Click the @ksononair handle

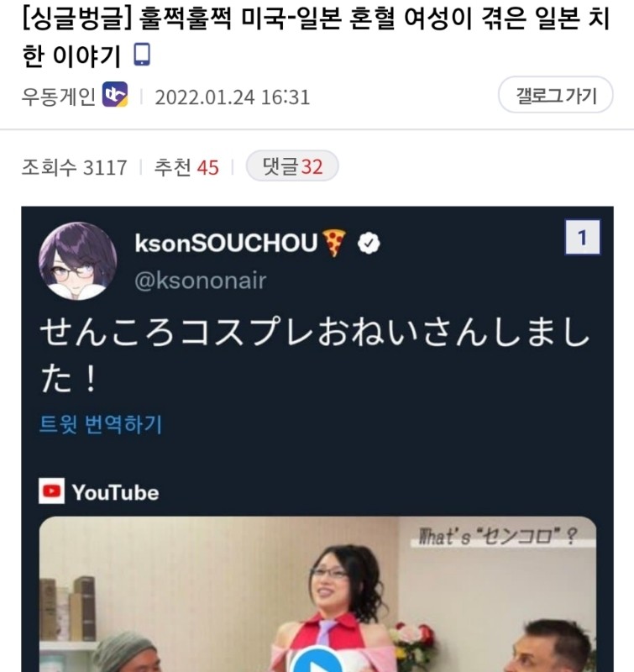click(x=201, y=281)
